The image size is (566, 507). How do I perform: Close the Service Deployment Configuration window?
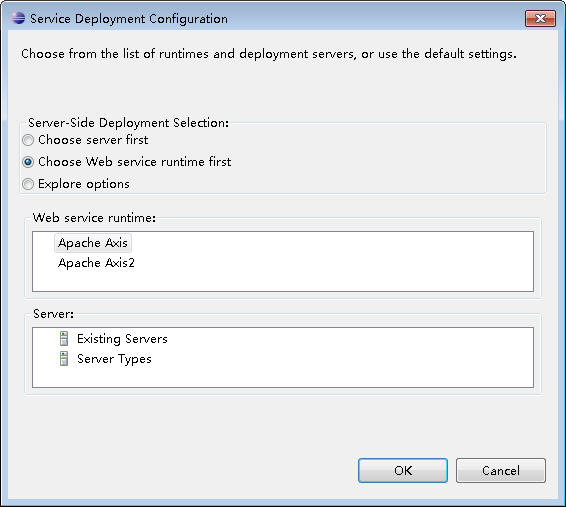click(x=540, y=18)
